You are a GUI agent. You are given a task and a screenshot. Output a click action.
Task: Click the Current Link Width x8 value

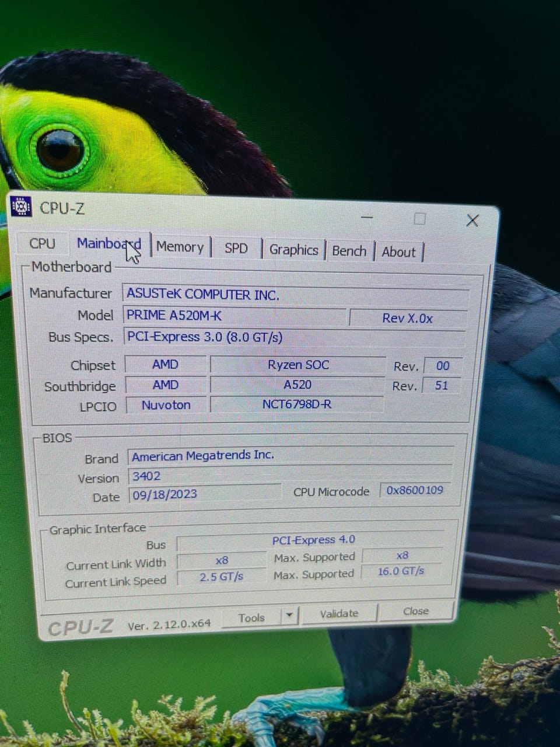(x=222, y=560)
